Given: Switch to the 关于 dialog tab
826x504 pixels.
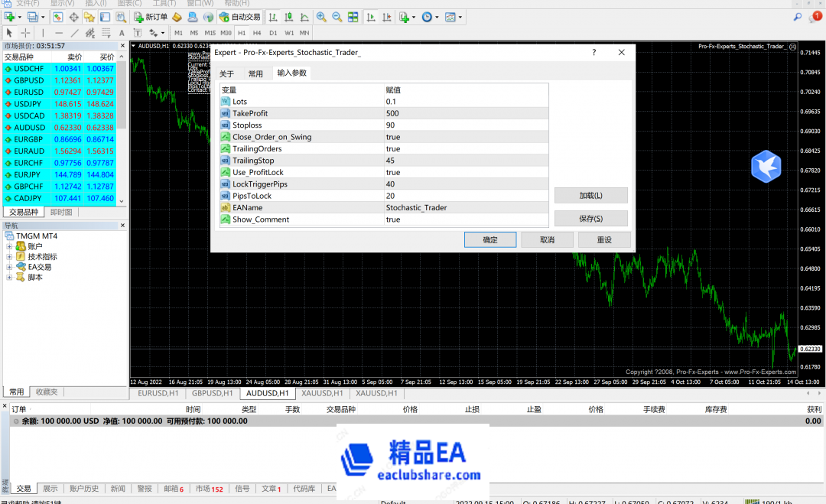Looking at the screenshot, I should pos(226,73).
